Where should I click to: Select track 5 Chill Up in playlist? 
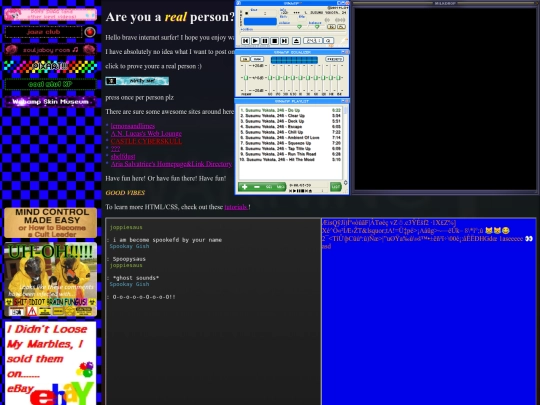[290, 132]
